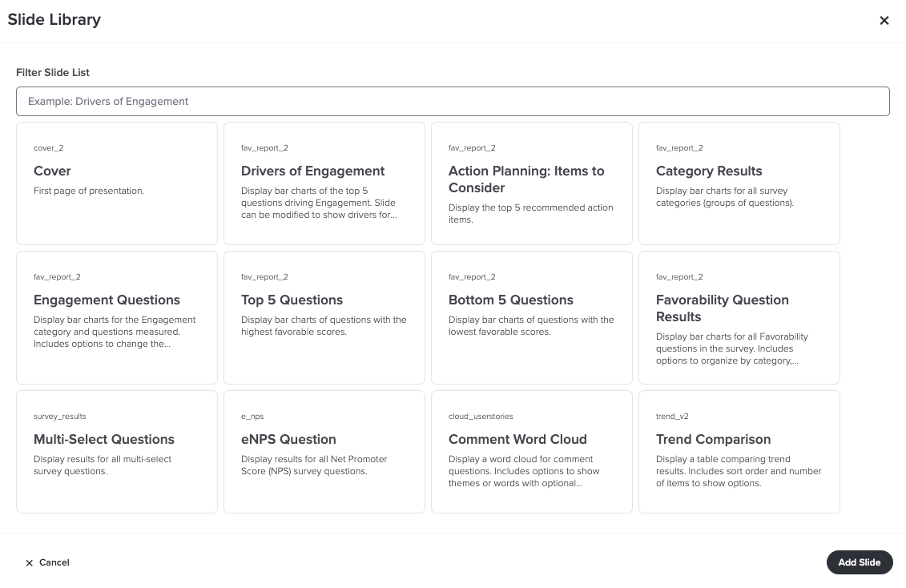The image size is (906, 588).
Task: Choose the Action Planning: Items to Consider card
Action: point(532,183)
